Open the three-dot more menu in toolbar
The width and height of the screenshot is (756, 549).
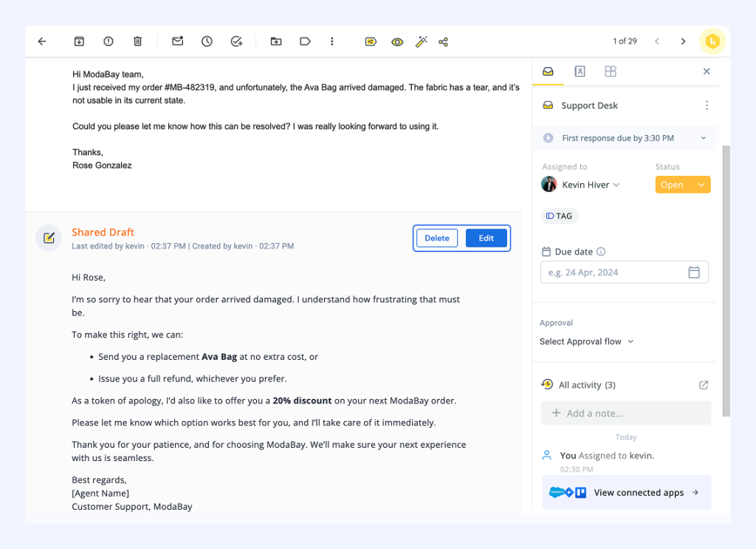point(331,41)
